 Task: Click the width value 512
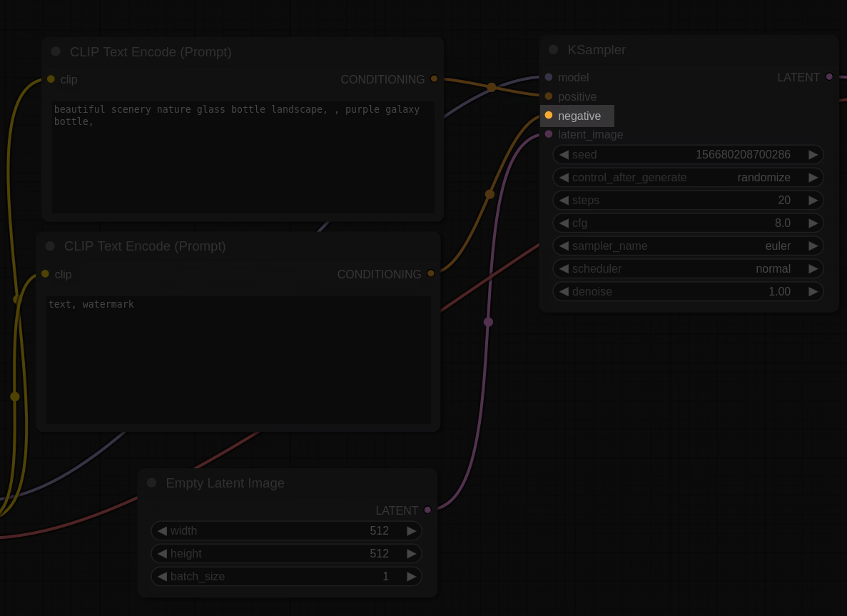[x=379, y=530]
